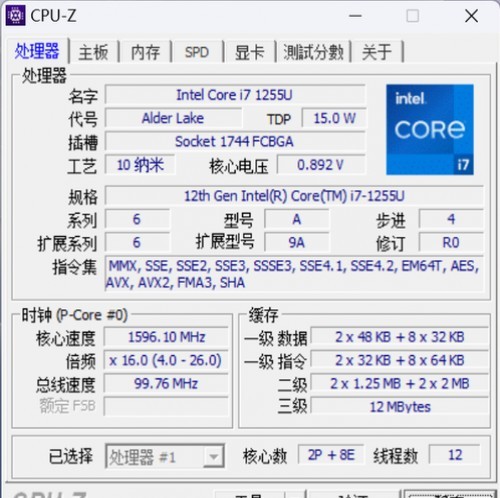Expand the 处理器 #1 selection dropdown
500x498 pixels.
coord(165,456)
